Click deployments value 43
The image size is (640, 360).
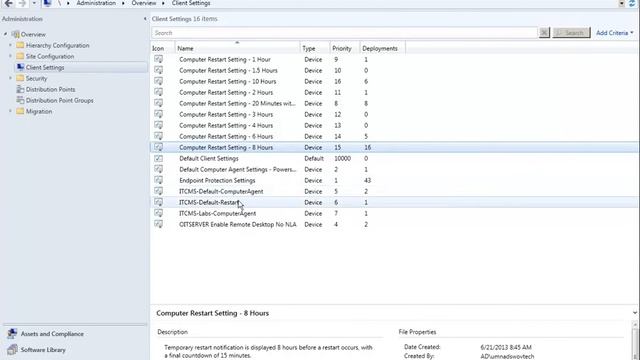click(x=367, y=181)
